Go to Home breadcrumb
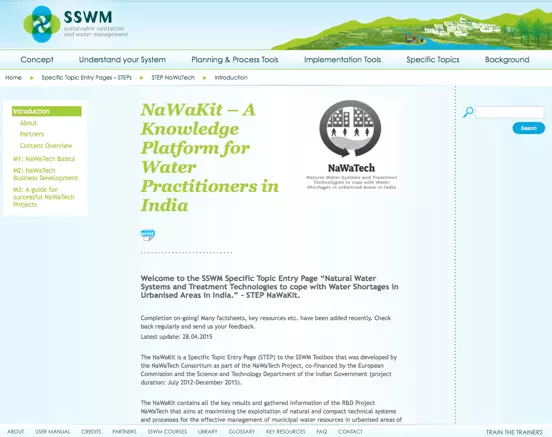Viewport: 552px width, 437px height. [x=13, y=77]
